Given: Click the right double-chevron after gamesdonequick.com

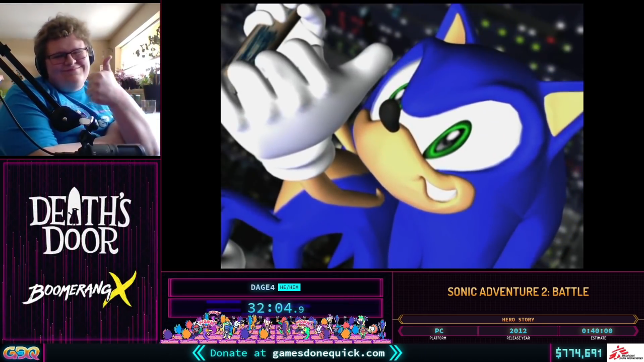Looking at the screenshot, I should tap(396, 353).
